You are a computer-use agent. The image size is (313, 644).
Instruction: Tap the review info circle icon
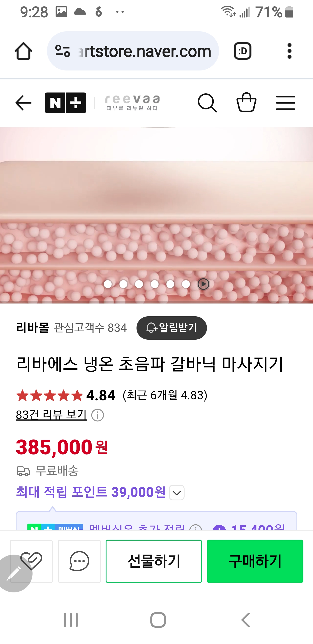pos(97,415)
